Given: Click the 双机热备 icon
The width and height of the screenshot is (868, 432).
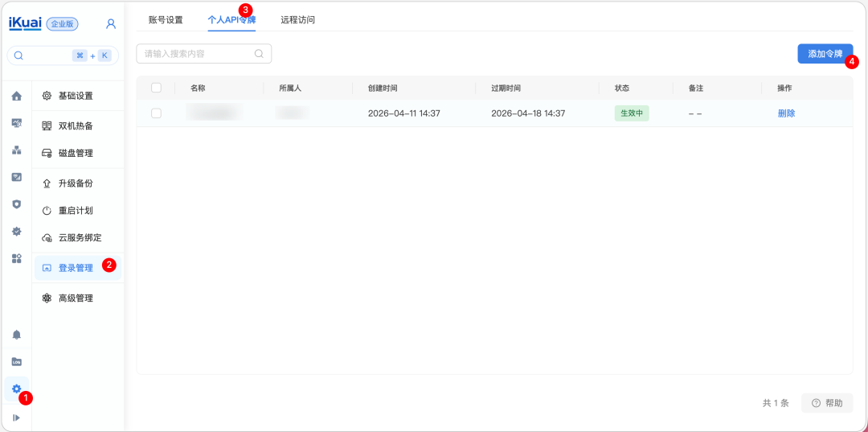Looking at the screenshot, I should pyautogui.click(x=47, y=125).
